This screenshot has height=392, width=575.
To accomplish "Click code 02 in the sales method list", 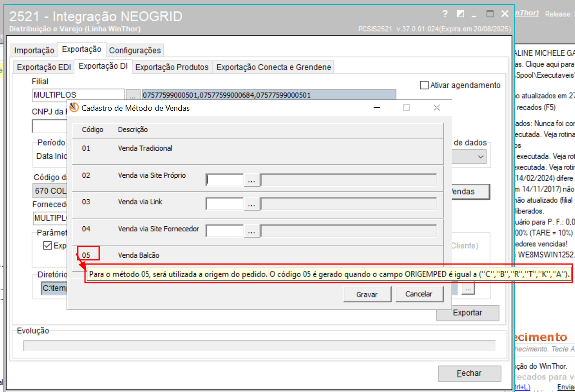I will point(86,175).
